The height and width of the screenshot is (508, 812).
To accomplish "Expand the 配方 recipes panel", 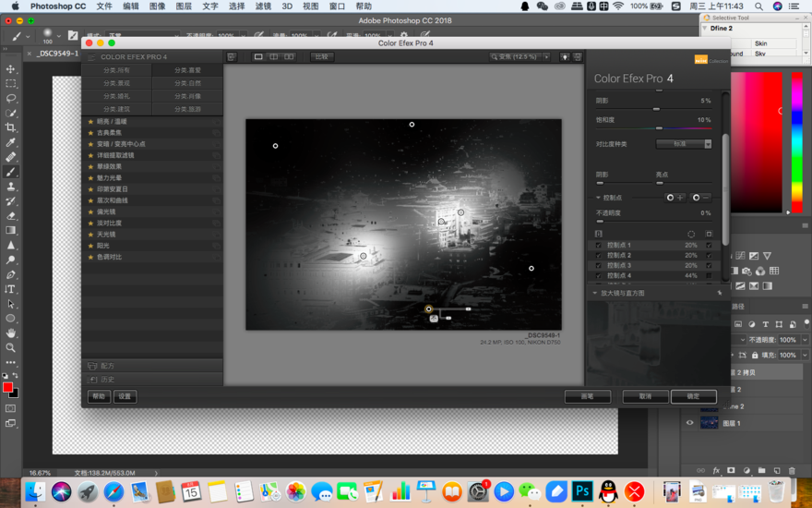I will pos(152,366).
